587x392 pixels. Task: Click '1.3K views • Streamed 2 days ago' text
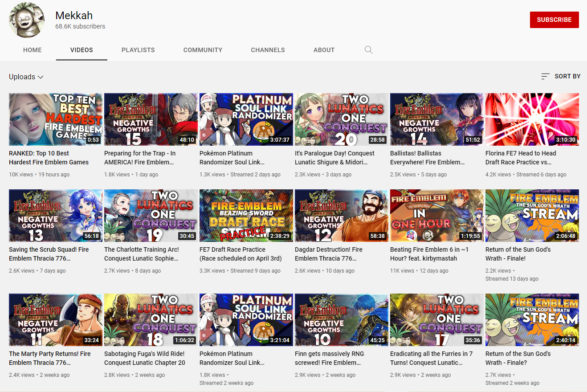[240, 175]
